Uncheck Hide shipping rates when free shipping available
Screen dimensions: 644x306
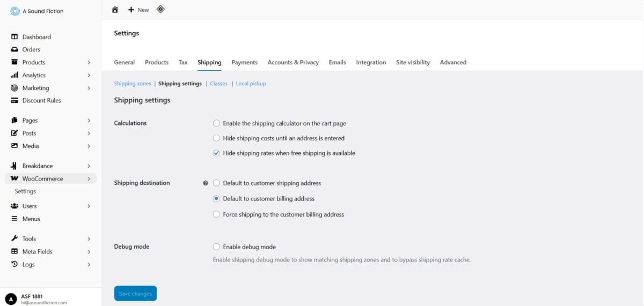[x=216, y=153]
